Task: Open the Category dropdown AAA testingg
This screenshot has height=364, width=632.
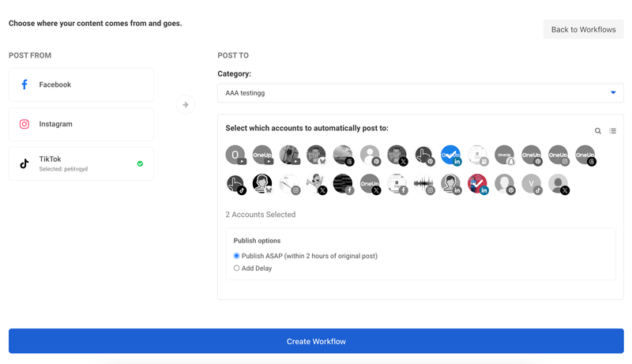Action: (420, 93)
